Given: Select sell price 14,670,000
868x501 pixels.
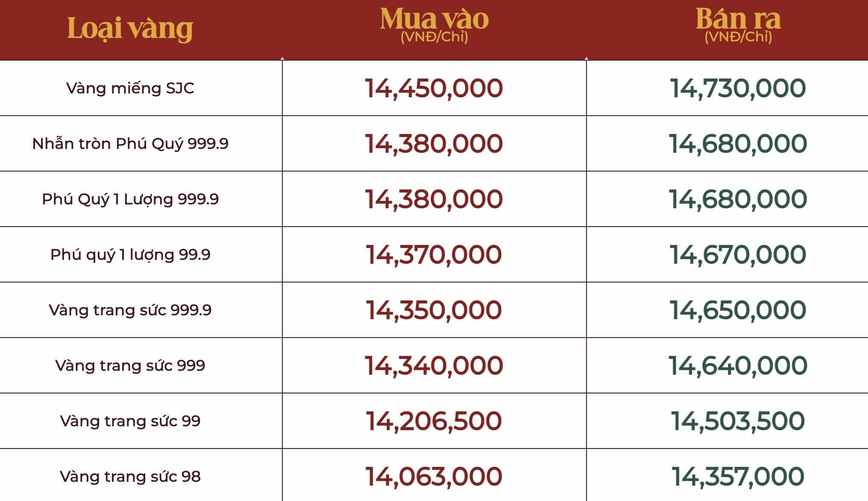Looking at the screenshot, I should (x=738, y=255).
